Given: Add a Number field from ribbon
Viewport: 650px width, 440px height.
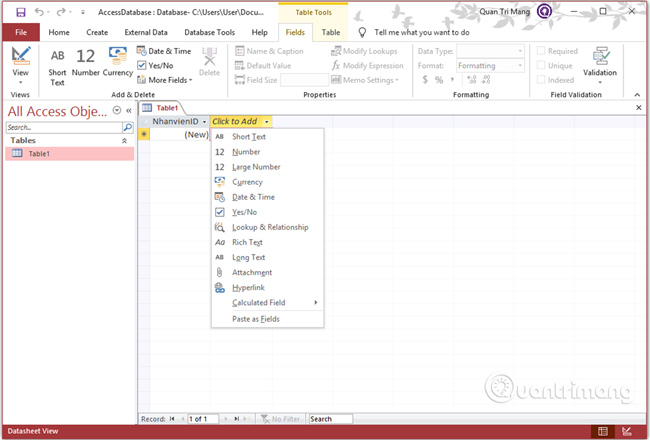Looking at the screenshot, I should pyautogui.click(x=85, y=62).
